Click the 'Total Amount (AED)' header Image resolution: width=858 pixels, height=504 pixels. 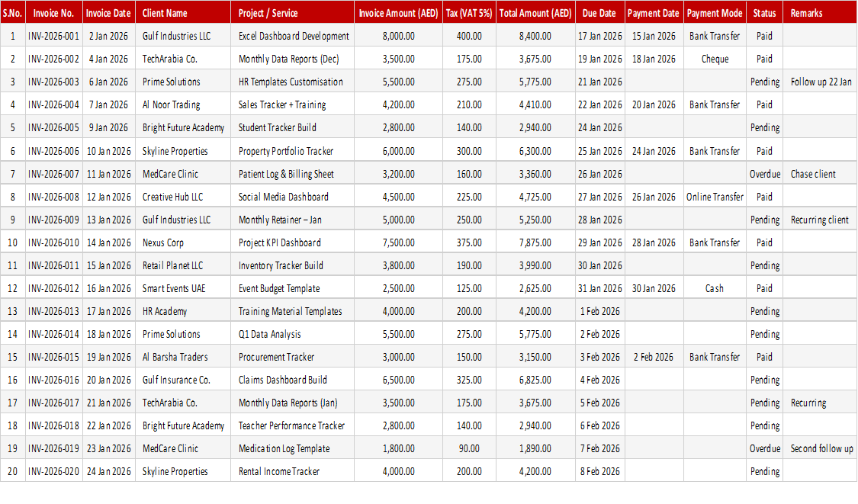(535, 13)
